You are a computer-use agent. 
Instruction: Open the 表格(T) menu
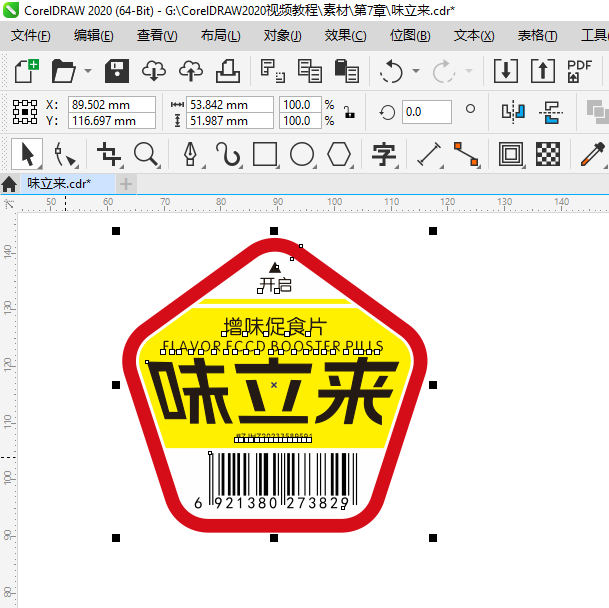point(538,36)
